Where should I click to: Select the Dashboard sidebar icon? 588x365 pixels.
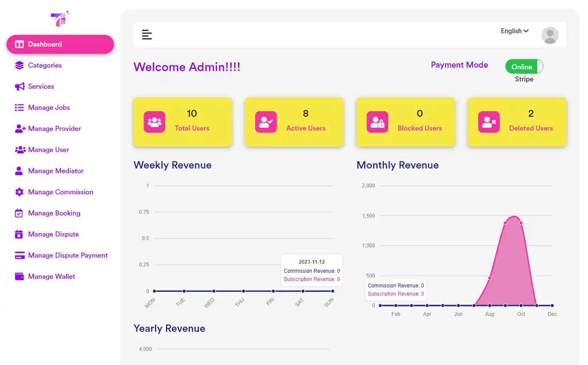(x=19, y=44)
